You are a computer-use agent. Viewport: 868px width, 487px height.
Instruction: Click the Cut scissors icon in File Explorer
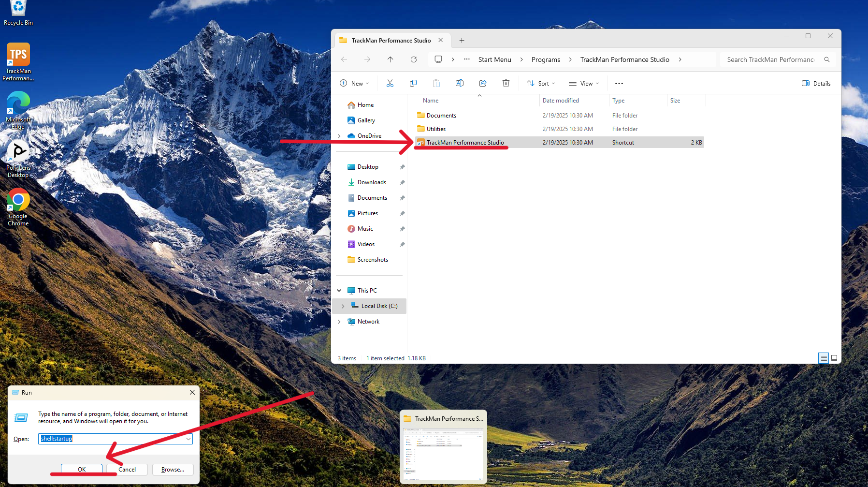pyautogui.click(x=390, y=83)
